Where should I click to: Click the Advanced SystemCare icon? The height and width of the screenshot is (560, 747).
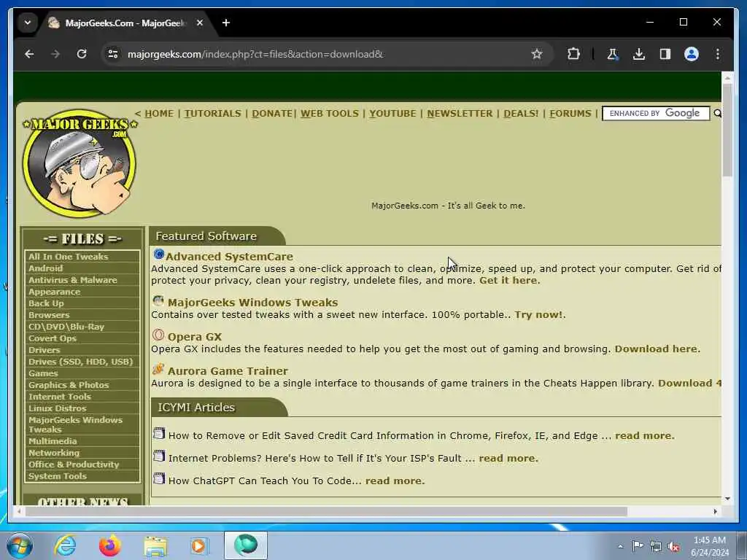[x=158, y=254]
